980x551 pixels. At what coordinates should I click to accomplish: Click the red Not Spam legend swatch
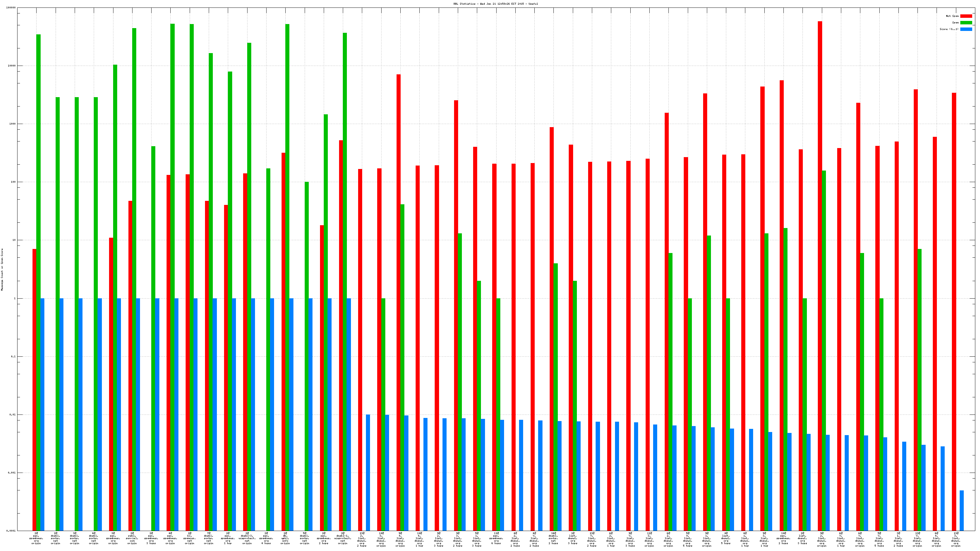[x=966, y=16]
